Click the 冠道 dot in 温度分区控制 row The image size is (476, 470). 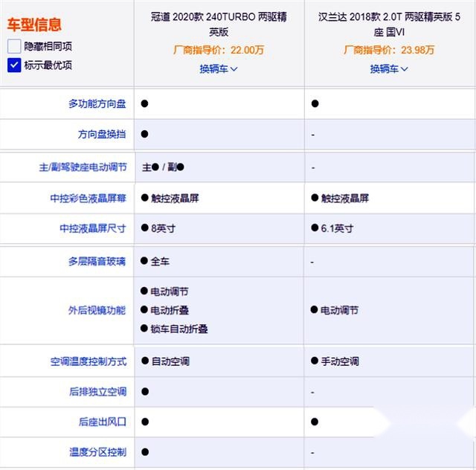tap(145, 452)
